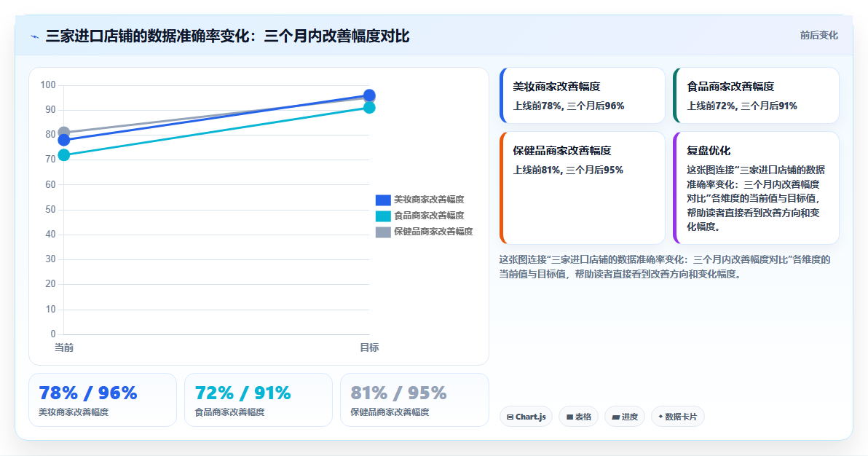868x456 pixels.
Task: Click the 美妆商家改善幅度 heading in the blue-edged card
Action: click(556, 87)
